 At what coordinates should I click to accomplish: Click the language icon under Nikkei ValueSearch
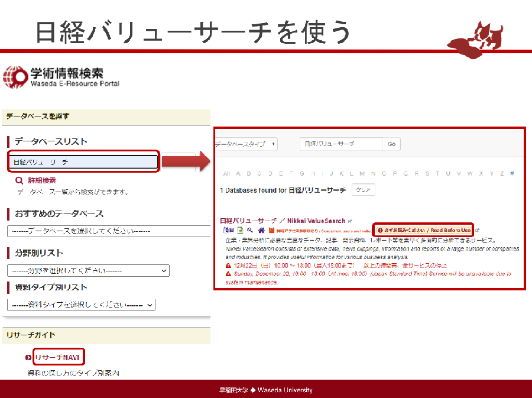228,231
